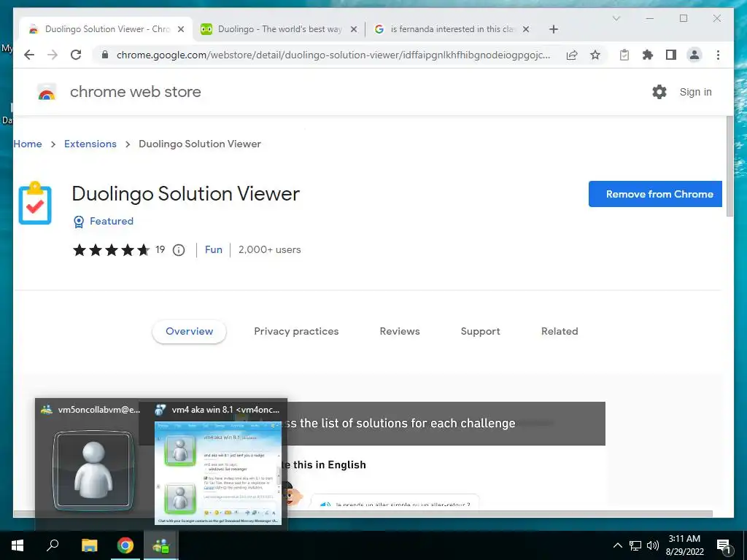Click the horizontal scrollbar at window bottom
This screenshot has width=747, height=560.
point(363,514)
